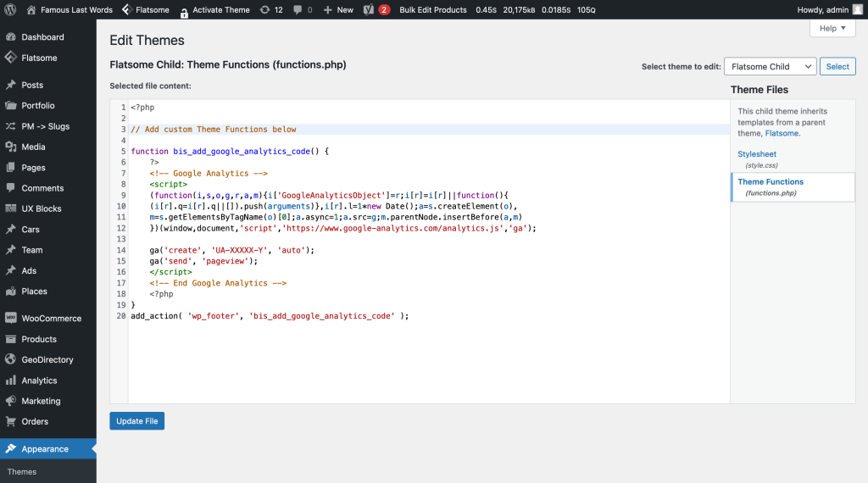Click the Activate Theme text in admin bar
The height and width of the screenshot is (483, 868).
221,10
